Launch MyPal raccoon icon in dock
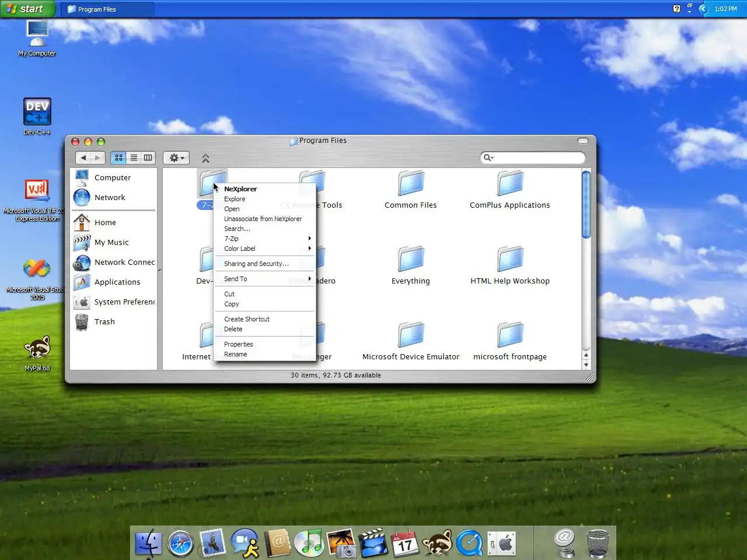The width and height of the screenshot is (747, 560). [x=438, y=543]
